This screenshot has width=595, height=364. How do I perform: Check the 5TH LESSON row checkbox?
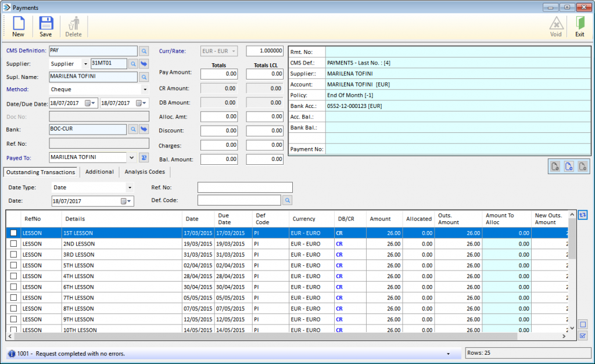point(14,265)
